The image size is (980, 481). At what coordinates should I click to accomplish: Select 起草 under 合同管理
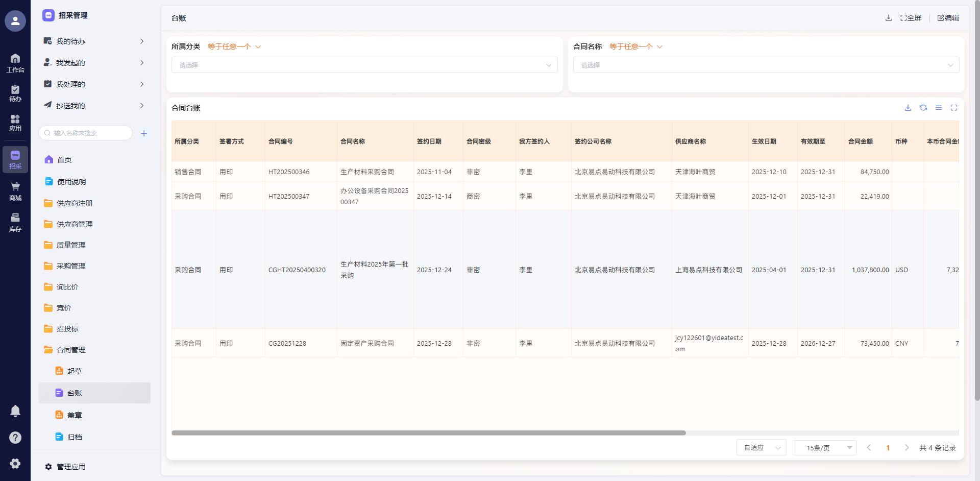(x=94, y=371)
